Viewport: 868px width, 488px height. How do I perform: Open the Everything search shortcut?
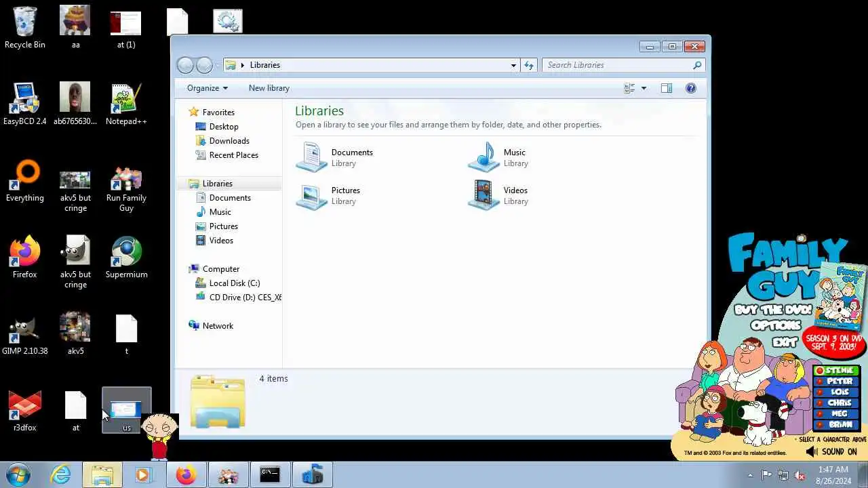[x=25, y=180]
